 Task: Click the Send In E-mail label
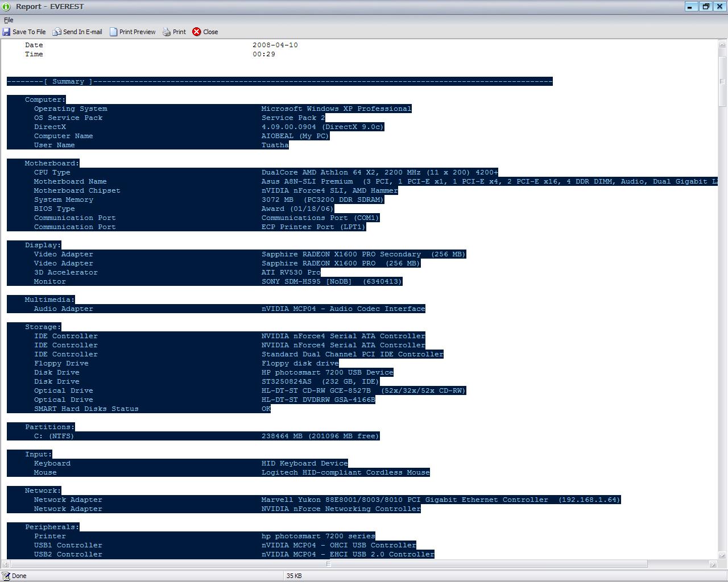click(82, 32)
